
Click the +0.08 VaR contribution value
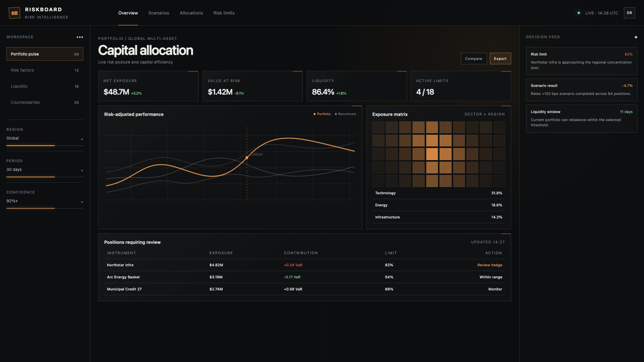click(x=293, y=289)
